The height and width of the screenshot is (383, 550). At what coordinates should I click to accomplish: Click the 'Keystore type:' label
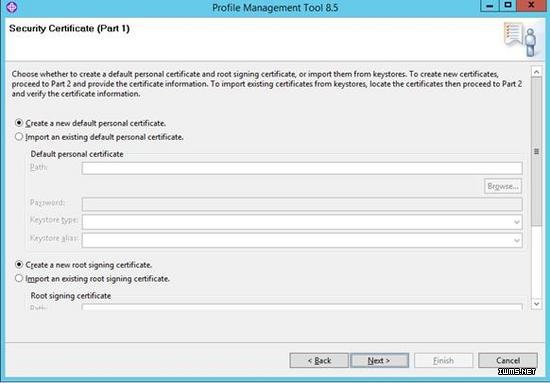click(54, 220)
